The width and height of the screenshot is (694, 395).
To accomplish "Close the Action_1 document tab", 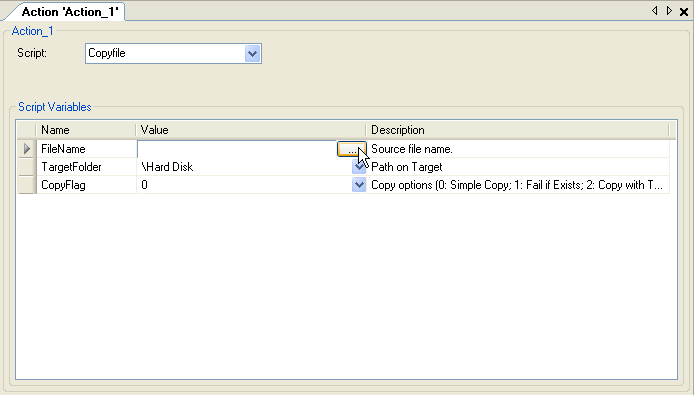I will (x=684, y=12).
